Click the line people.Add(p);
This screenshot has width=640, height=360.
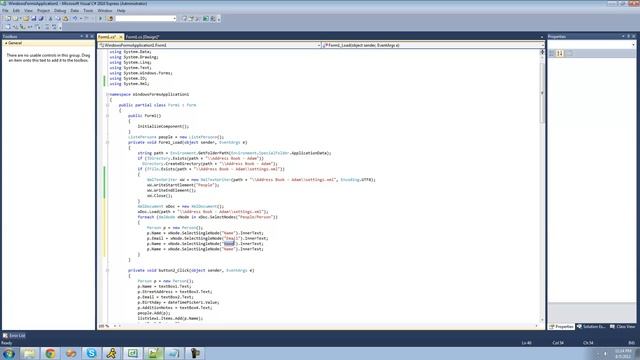(x=153, y=313)
